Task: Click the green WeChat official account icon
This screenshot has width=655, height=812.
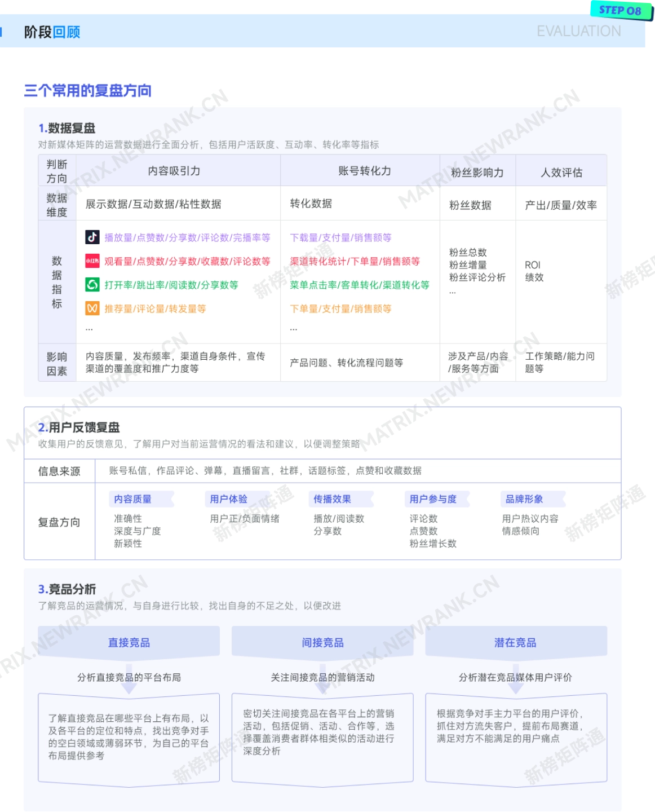Action: [92, 285]
